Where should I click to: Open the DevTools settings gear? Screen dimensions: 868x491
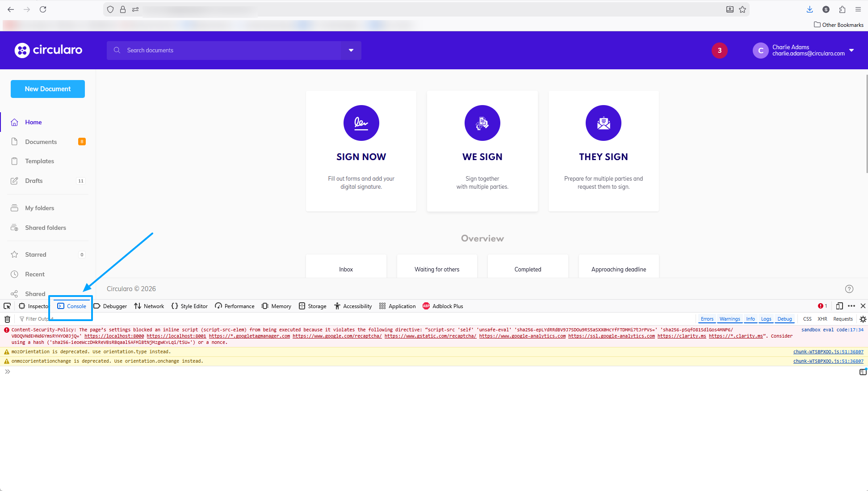coord(863,319)
